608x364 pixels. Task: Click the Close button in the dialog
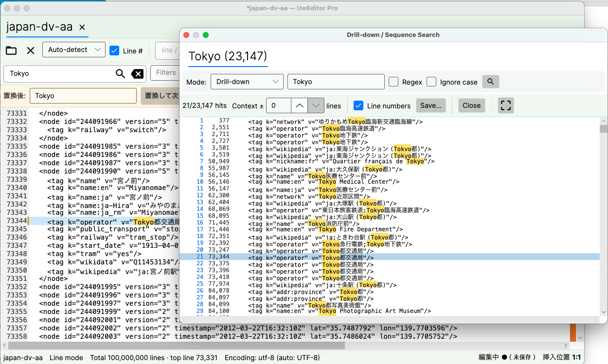(471, 105)
